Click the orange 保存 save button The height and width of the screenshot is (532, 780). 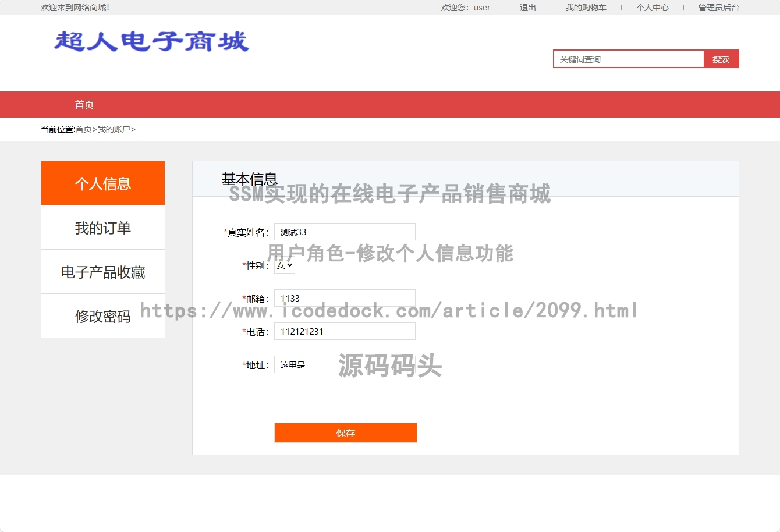[346, 432]
